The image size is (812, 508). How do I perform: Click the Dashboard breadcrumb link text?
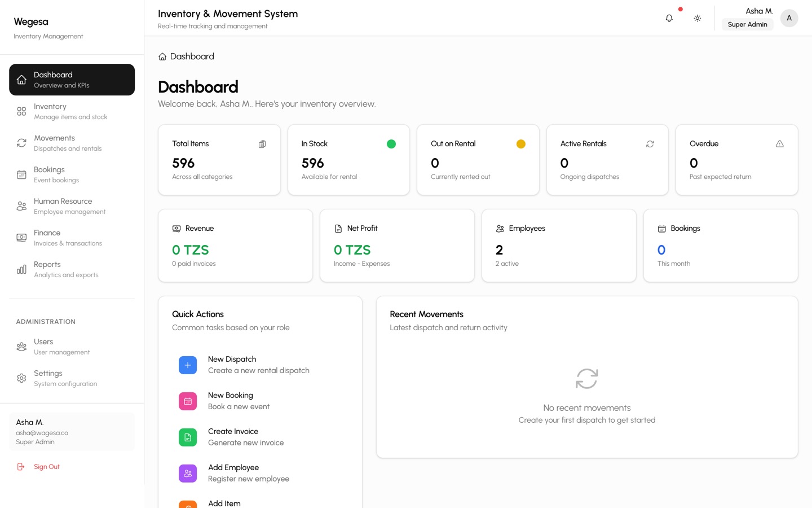tap(192, 56)
